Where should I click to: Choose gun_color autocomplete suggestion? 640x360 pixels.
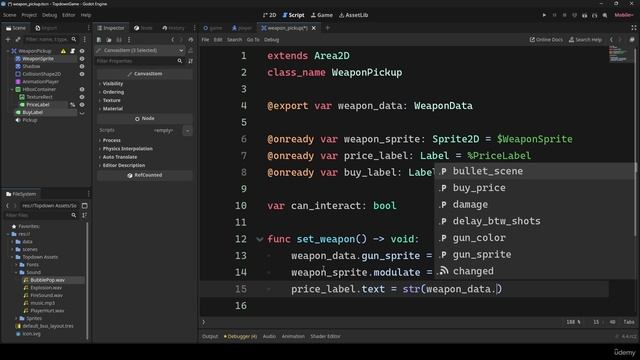point(535,238)
